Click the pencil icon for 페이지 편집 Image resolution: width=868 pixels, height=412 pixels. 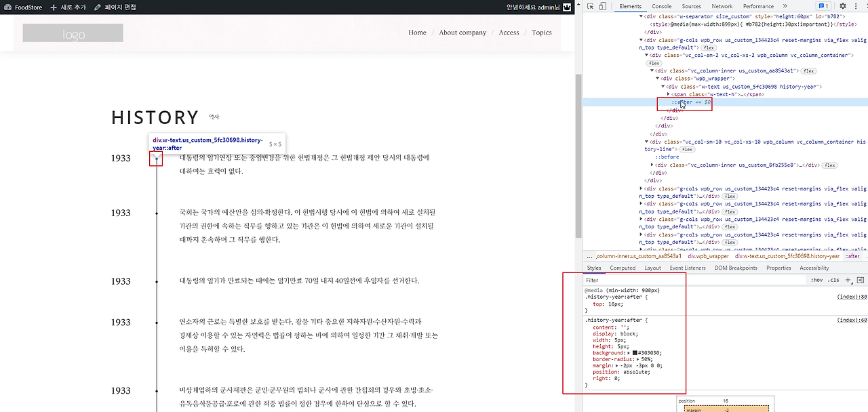[98, 7]
